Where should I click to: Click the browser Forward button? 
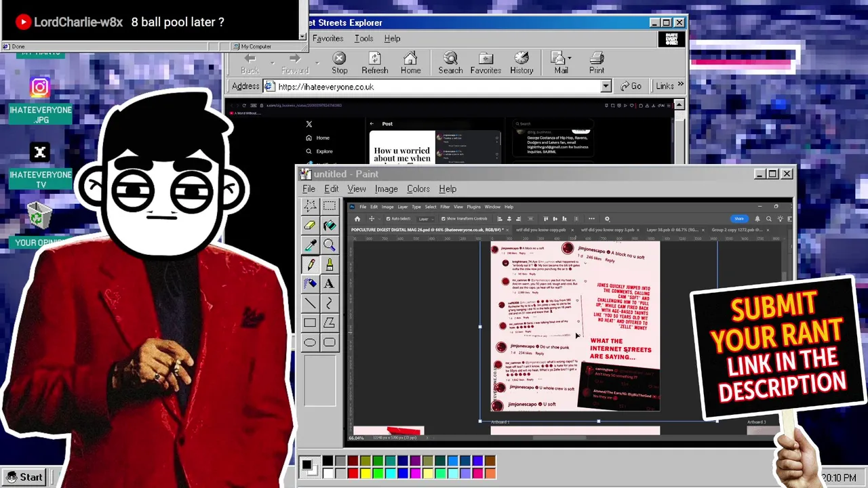[295, 64]
